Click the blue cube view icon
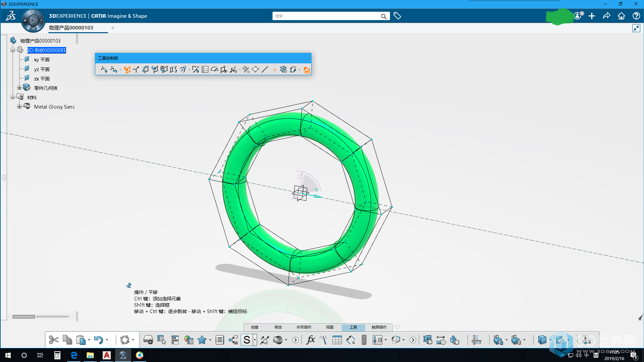 542,340
